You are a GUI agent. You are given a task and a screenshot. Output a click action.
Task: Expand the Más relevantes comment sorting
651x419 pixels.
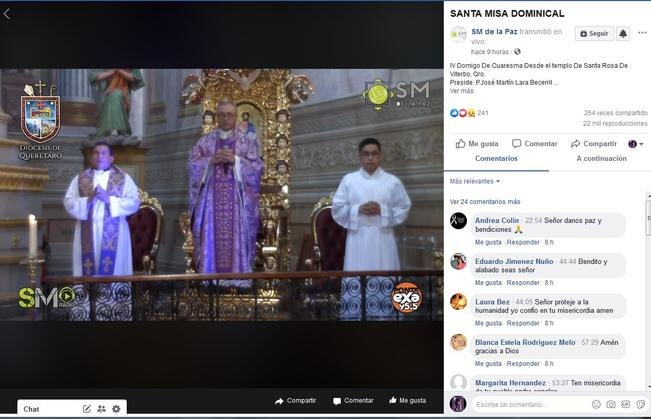point(474,181)
